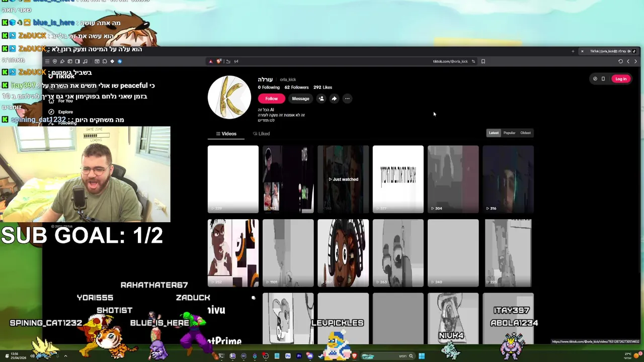Click the orla_kick username text

click(288, 79)
